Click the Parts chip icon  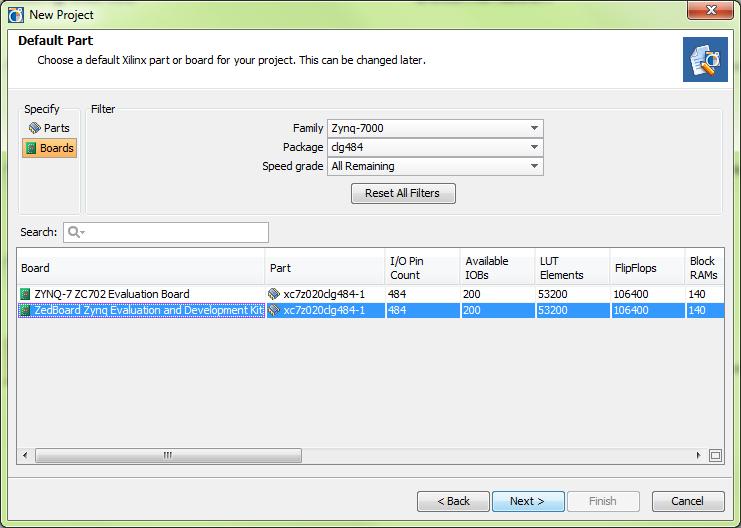[x=34, y=128]
